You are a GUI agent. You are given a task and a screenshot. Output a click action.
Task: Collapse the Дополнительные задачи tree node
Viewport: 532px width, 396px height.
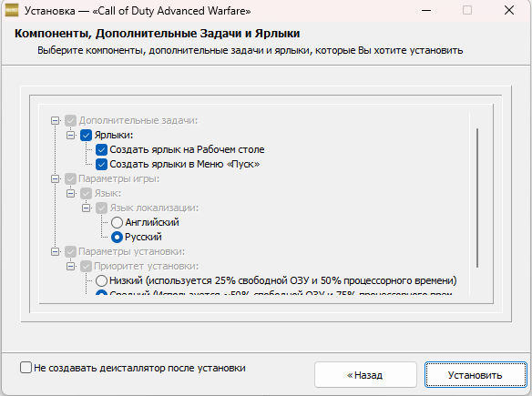point(55,121)
